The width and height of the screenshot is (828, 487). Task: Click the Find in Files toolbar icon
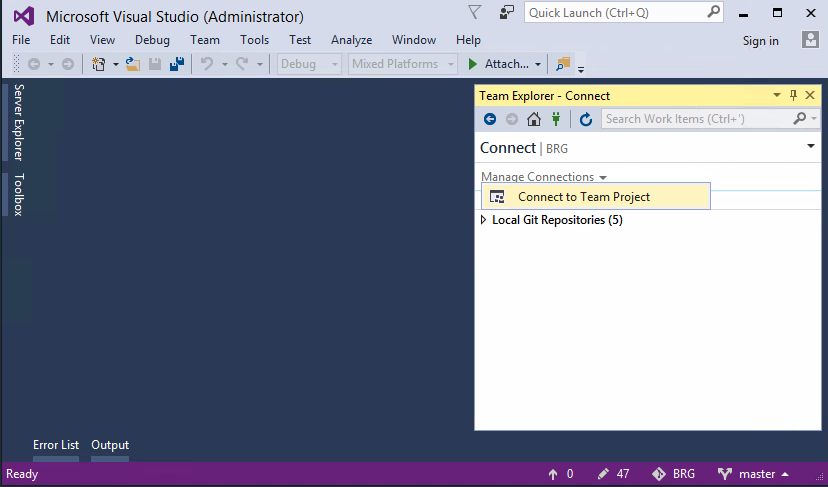pyautogui.click(x=563, y=64)
